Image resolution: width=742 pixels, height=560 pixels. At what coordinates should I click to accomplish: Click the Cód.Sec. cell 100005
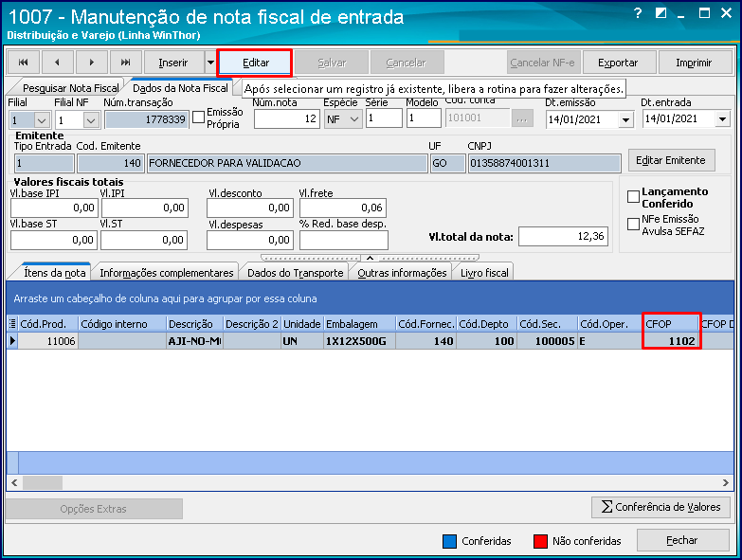click(547, 341)
